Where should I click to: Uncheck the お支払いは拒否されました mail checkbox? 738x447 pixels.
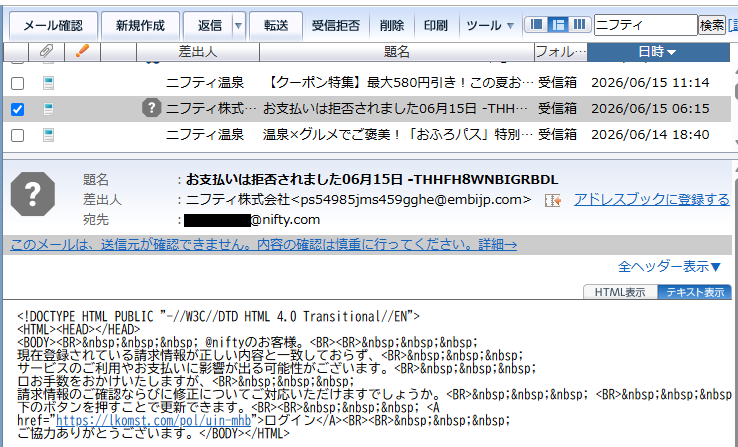click(17, 110)
